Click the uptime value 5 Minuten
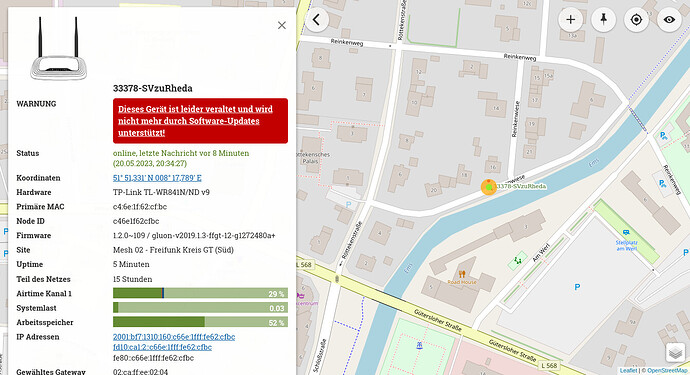 131,265
